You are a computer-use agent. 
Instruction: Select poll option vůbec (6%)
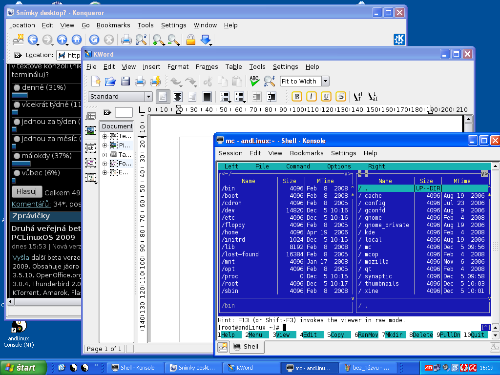17,173
